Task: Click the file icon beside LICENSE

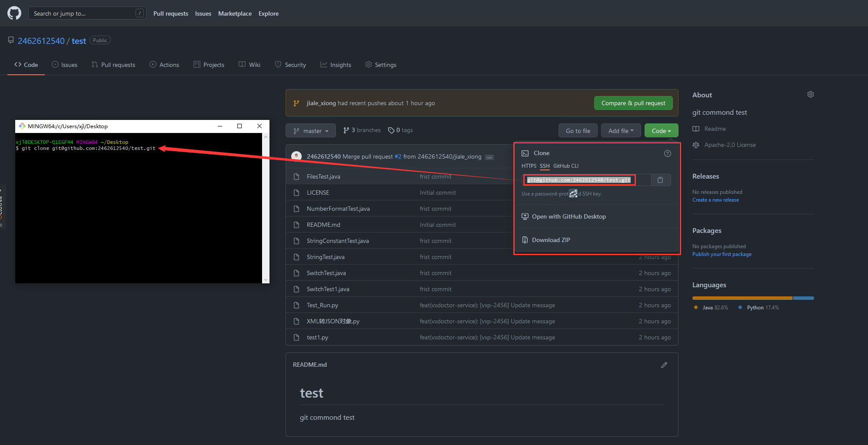Action: pyautogui.click(x=296, y=193)
